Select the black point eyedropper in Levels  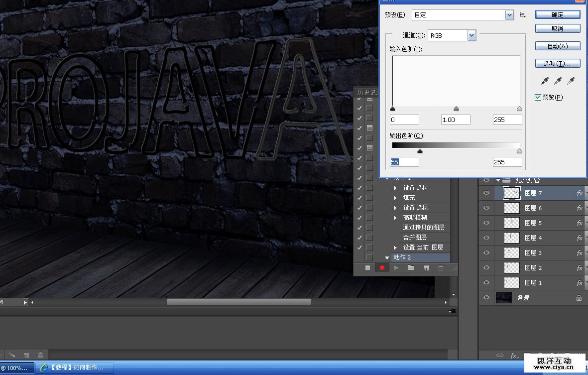pyautogui.click(x=545, y=81)
